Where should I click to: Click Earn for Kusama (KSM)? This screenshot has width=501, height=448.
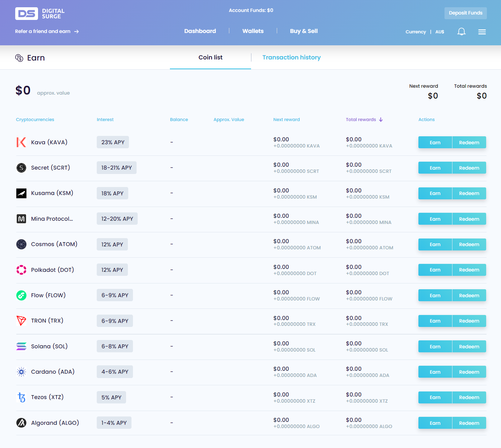click(x=435, y=193)
